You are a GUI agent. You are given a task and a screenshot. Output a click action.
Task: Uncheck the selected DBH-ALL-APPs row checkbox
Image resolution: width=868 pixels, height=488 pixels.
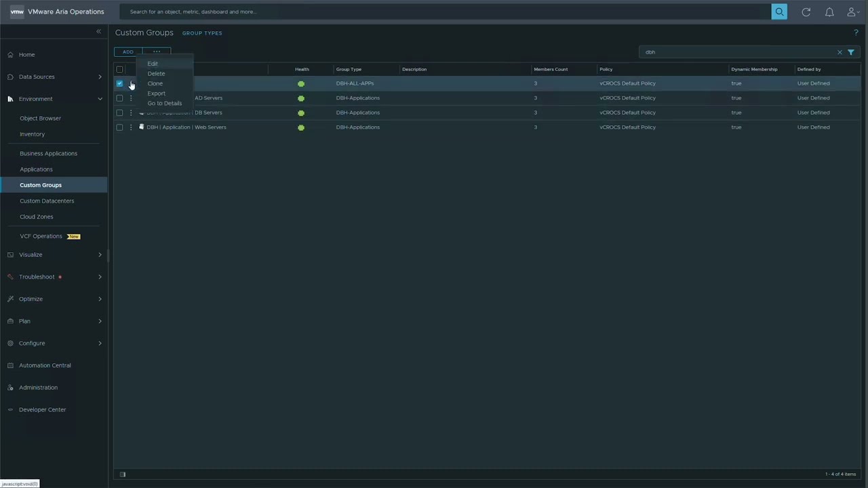[x=119, y=83]
